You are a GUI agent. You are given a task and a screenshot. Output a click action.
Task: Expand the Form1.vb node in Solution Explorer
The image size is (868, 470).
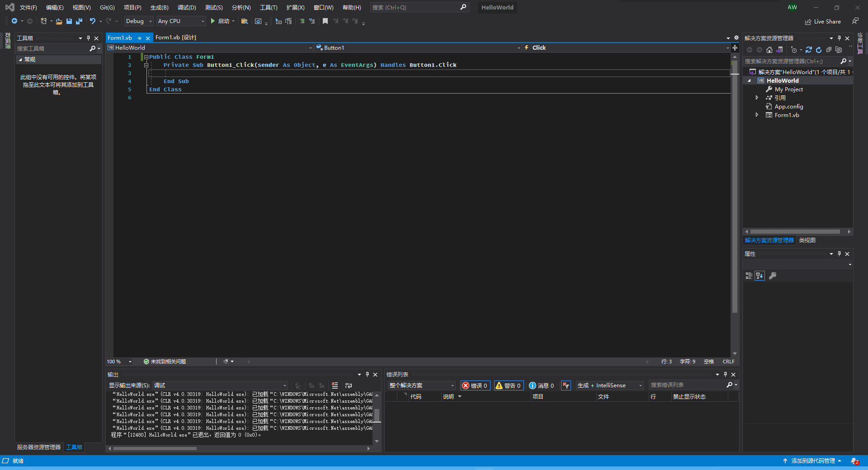tap(757, 115)
